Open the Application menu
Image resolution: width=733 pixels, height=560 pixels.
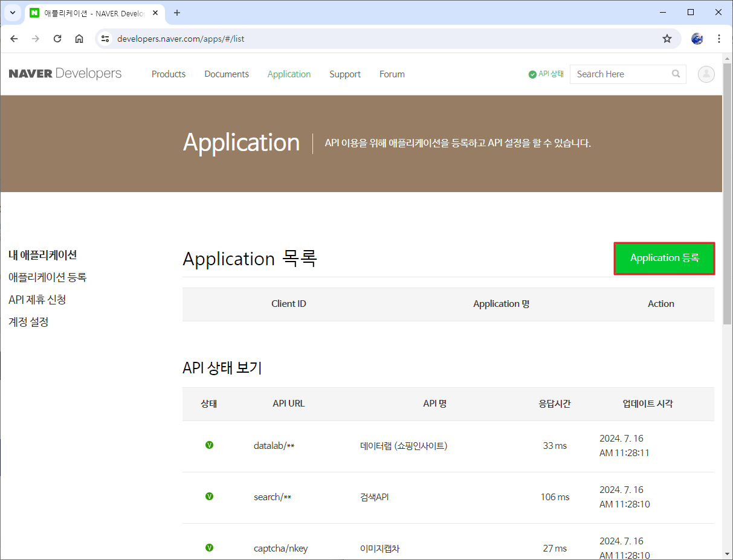(x=289, y=74)
